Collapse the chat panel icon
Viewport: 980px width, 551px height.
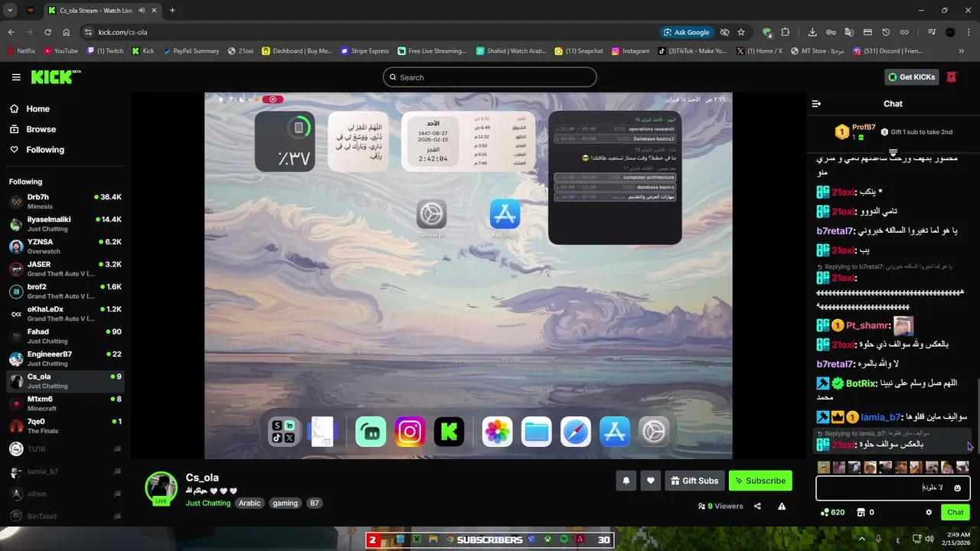(816, 103)
